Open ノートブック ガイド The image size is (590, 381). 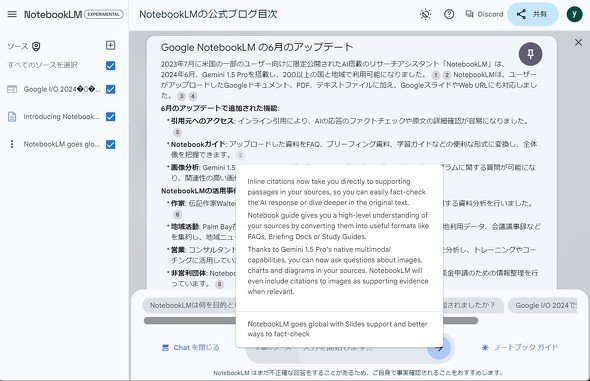[x=519, y=348]
